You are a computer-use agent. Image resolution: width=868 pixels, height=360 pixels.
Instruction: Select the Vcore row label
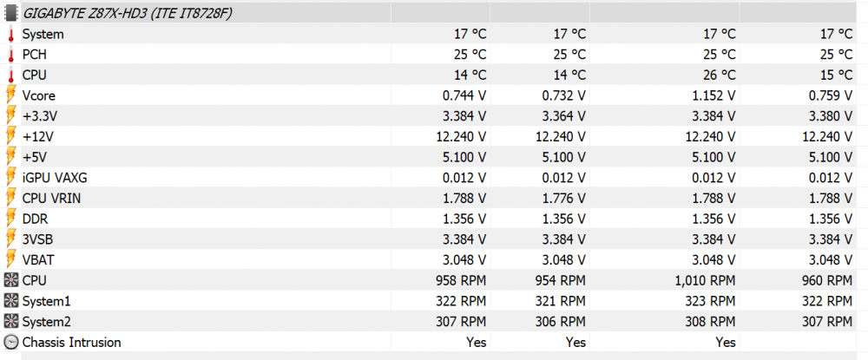point(39,95)
